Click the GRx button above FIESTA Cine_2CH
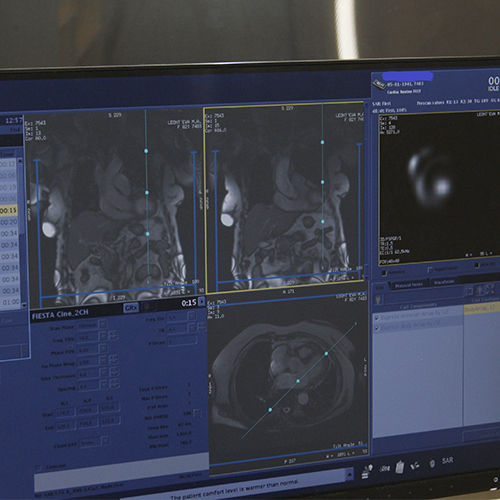Screen dimensions: 500x500 click(x=131, y=308)
